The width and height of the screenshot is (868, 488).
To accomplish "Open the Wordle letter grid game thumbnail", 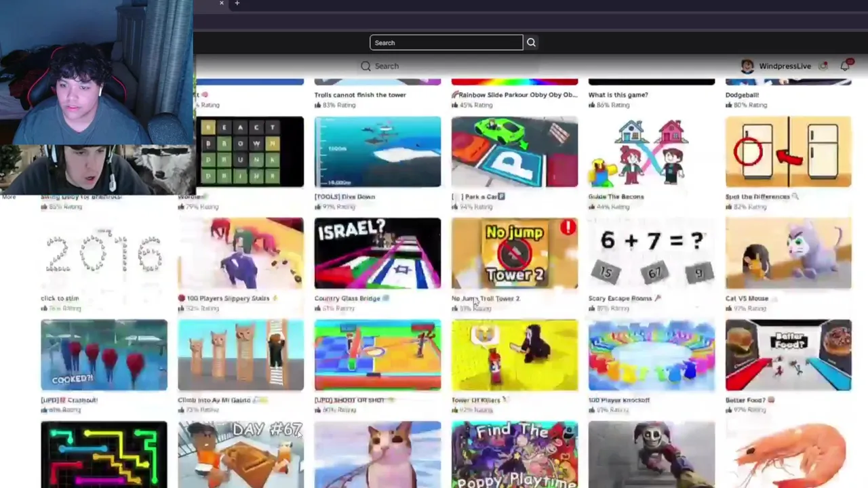I will [x=250, y=152].
